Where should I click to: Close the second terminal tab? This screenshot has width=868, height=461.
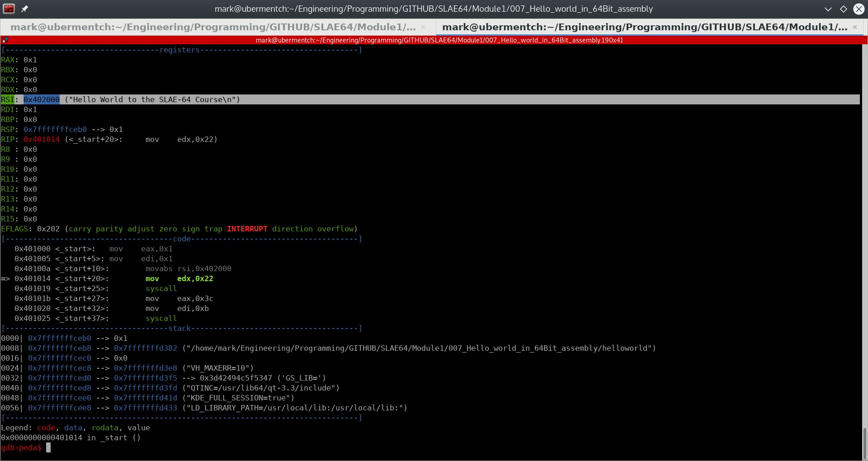click(x=855, y=27)
